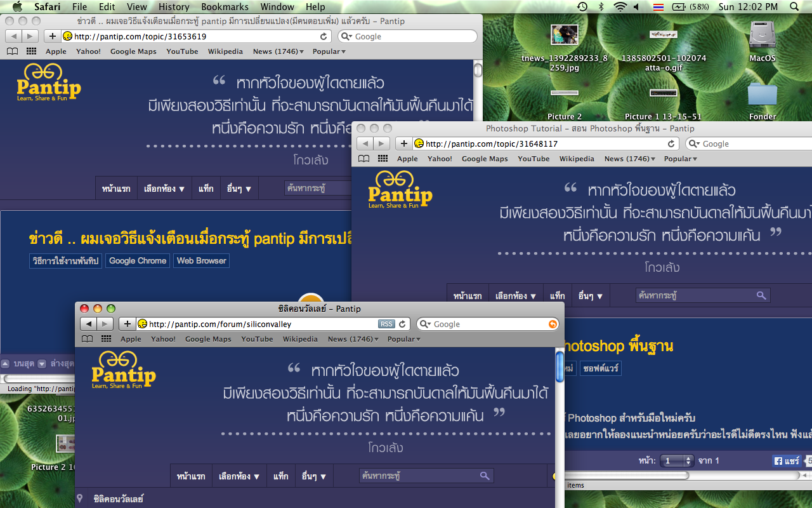This screenshot has width=812, height=508.
Task: Open the History menu
Action: click(x=174, y=7)
